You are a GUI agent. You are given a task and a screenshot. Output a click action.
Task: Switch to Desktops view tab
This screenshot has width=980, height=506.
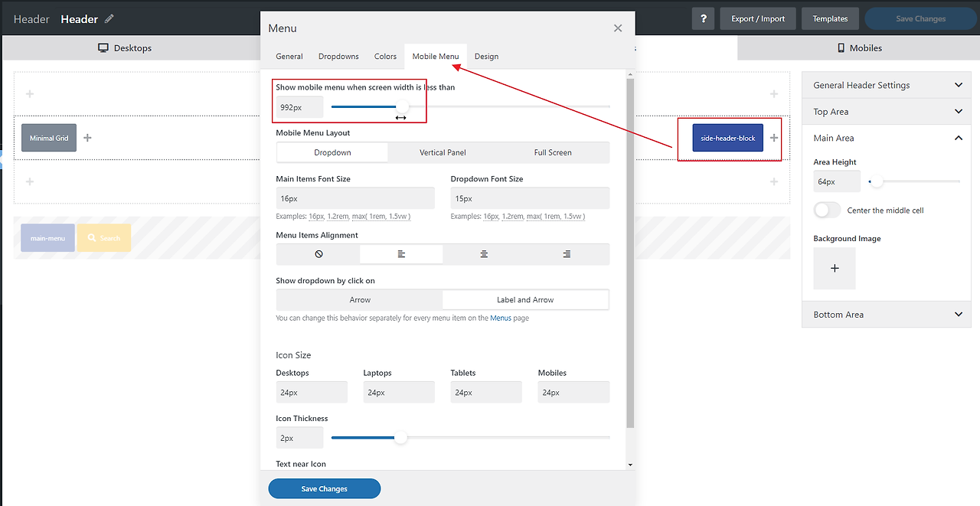125,47
